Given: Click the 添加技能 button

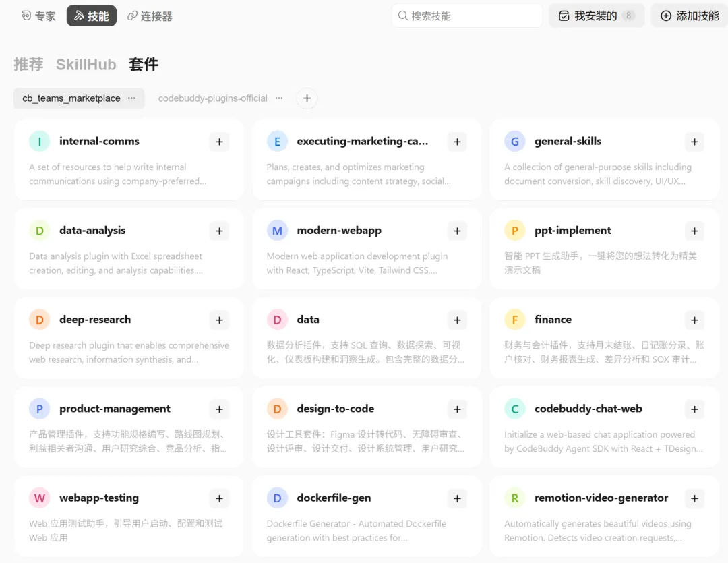Looking at the screenshot, I should coord(690,16).
